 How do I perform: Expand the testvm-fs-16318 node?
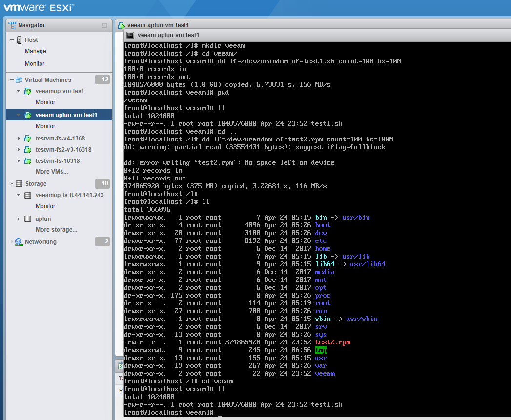[x=18, y=161]
